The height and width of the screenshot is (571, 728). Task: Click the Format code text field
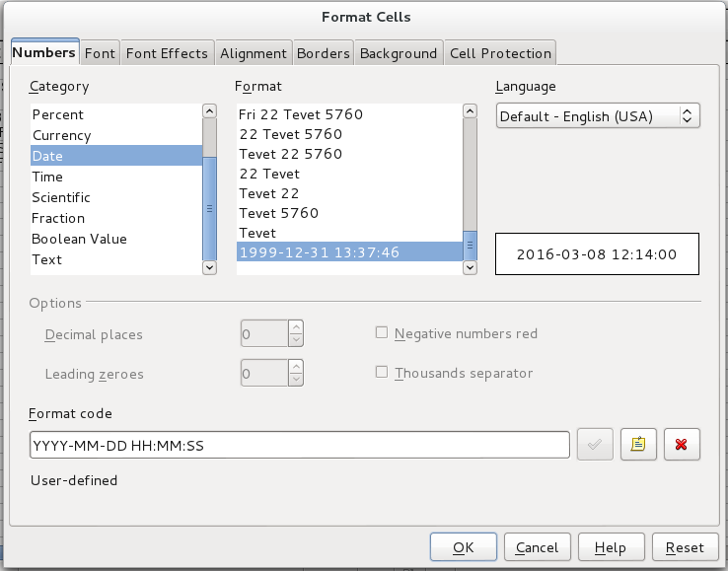pyautogui.click(x=300, y=445)
